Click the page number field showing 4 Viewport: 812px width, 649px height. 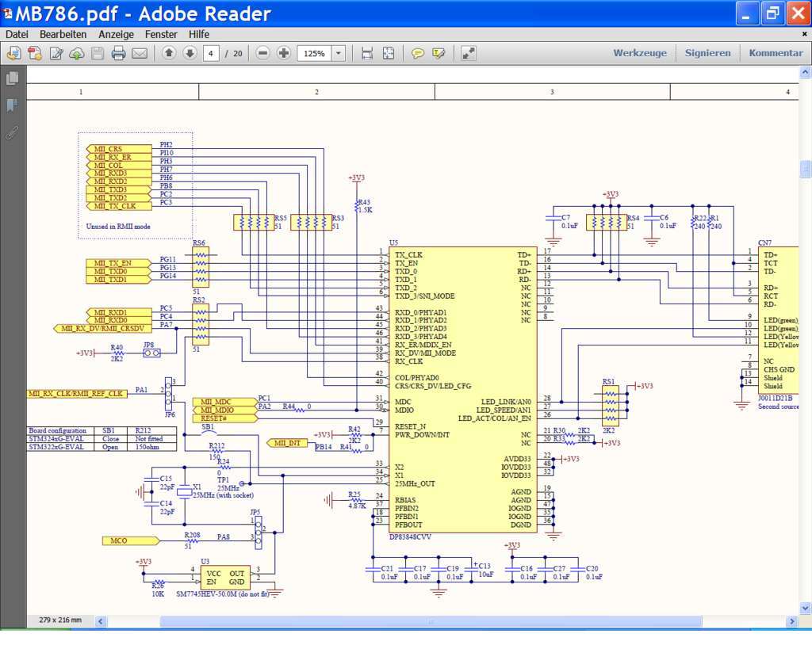click(x=211, y=53)
